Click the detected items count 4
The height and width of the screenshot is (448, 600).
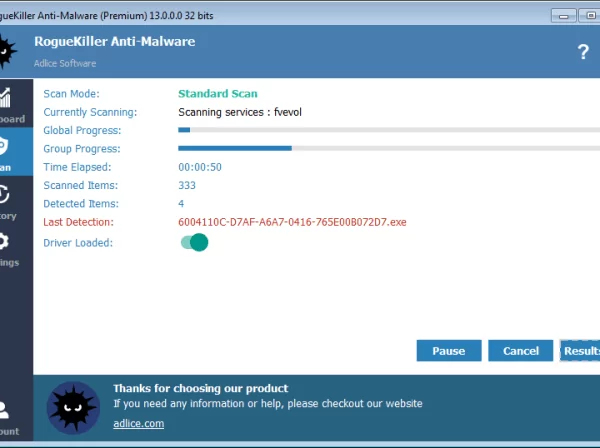(x=181, y=204)
